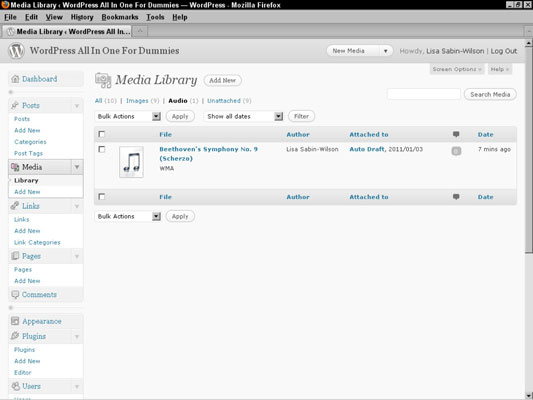Click the Media menu icon
The width and height of the screenshot is (533, 400).
click(x=15, y=167)
